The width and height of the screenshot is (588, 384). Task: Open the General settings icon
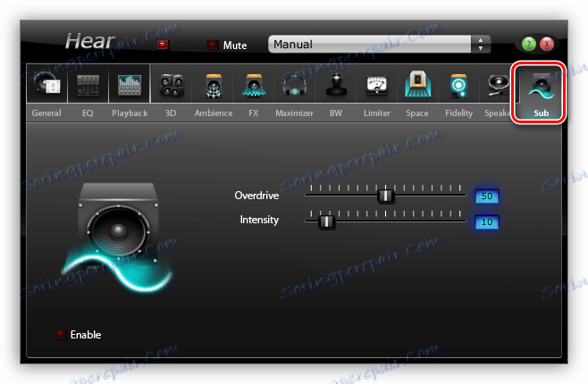[46, 83]
